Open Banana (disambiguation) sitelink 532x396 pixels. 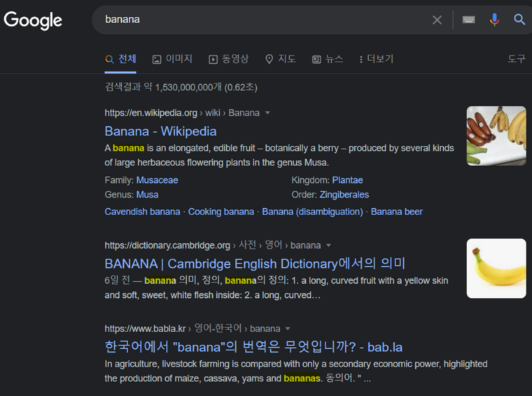(x=312, y=212)
